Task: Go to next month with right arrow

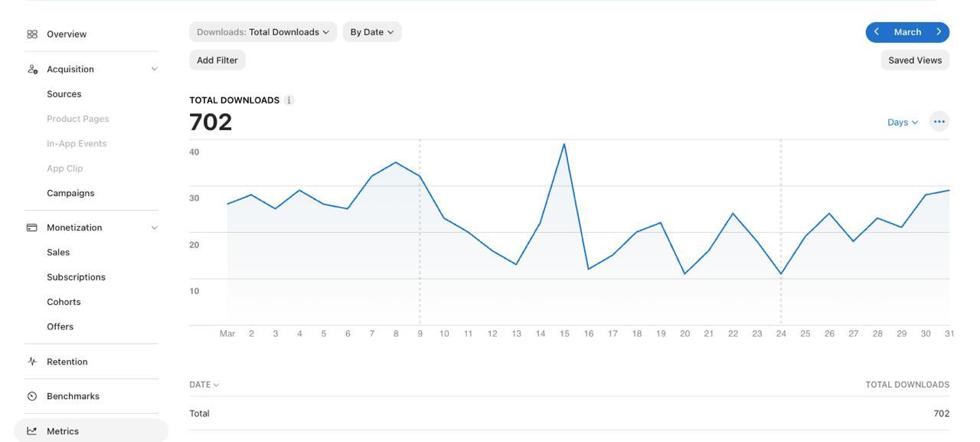Action: pyautogui.click(x=939, y=32)
